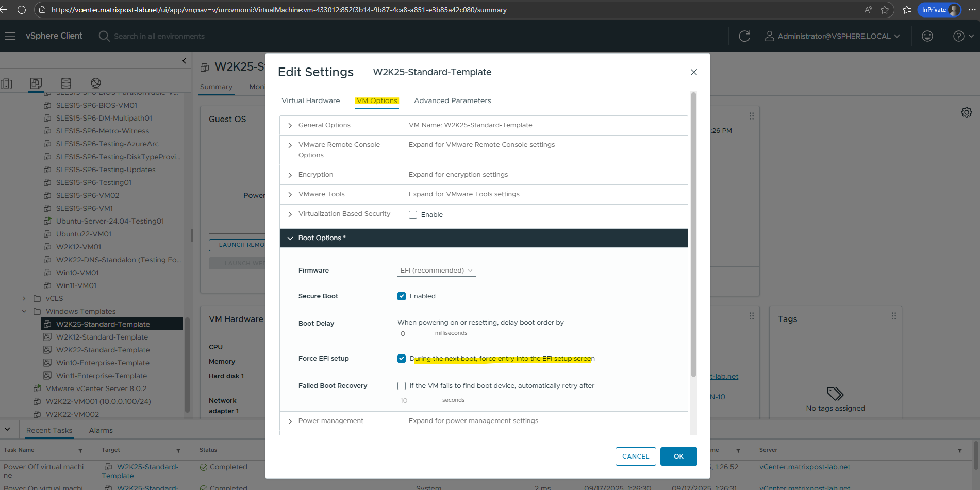Open the Administrator@VSPHERE.LOCAL user menu

coord(833,36)
